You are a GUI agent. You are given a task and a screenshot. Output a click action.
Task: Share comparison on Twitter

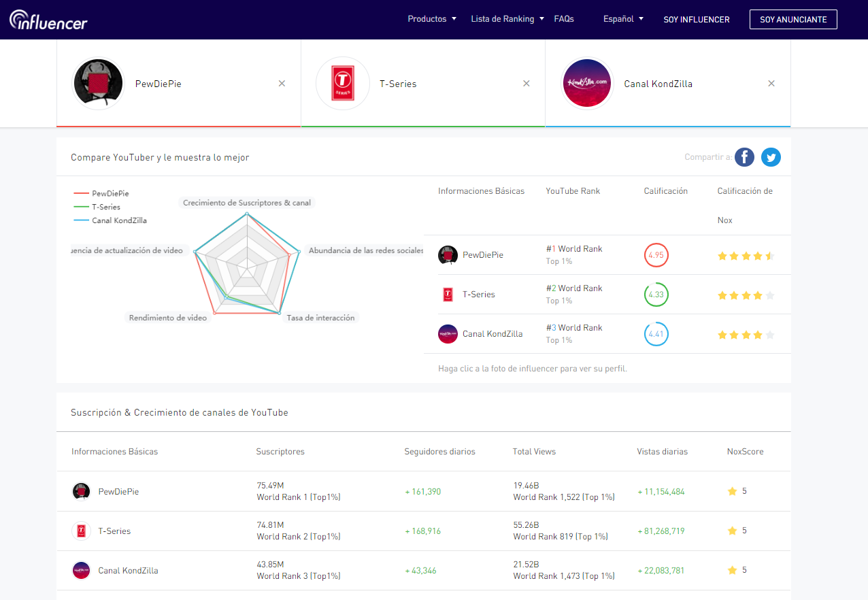pyautogui.click(x=771, y=157)
